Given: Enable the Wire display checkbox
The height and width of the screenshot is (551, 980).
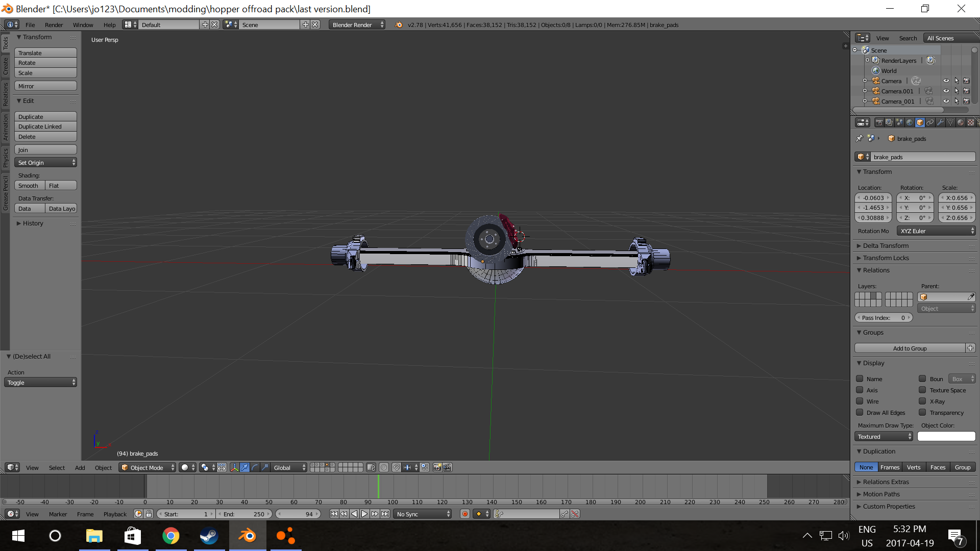Looking at the screenshot, I should (x=860, y=401).
